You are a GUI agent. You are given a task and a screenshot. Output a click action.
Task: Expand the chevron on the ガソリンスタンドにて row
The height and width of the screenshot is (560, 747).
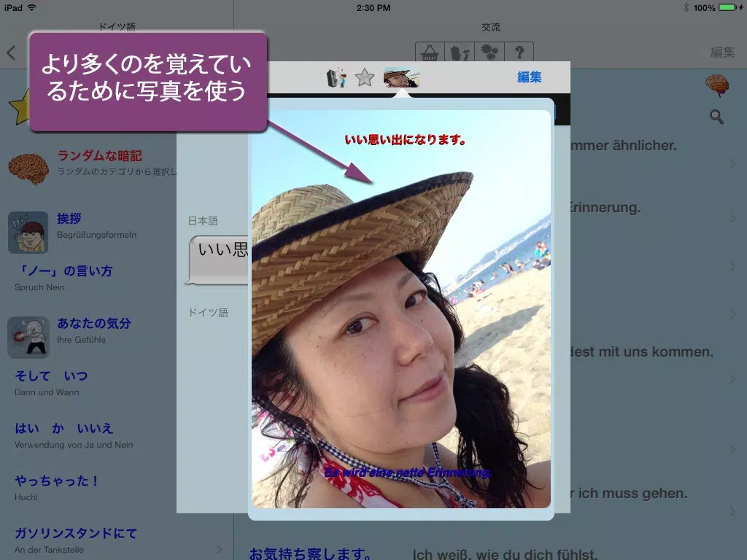point(219,549)
